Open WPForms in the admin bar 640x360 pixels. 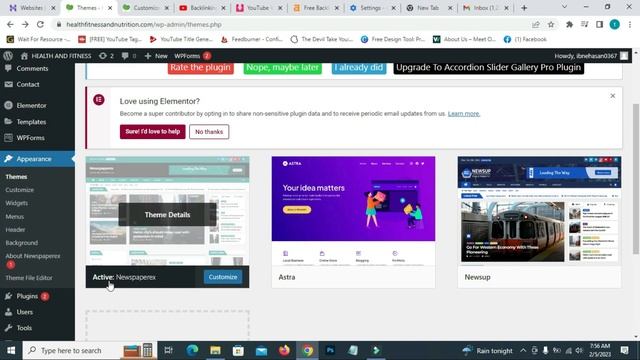coord(192,56)
